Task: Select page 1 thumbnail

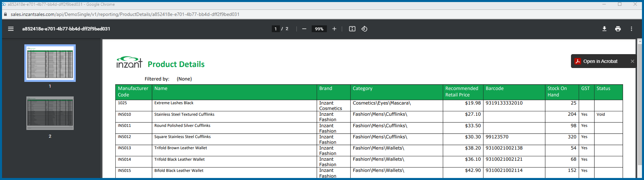Action: click(50, 63)
